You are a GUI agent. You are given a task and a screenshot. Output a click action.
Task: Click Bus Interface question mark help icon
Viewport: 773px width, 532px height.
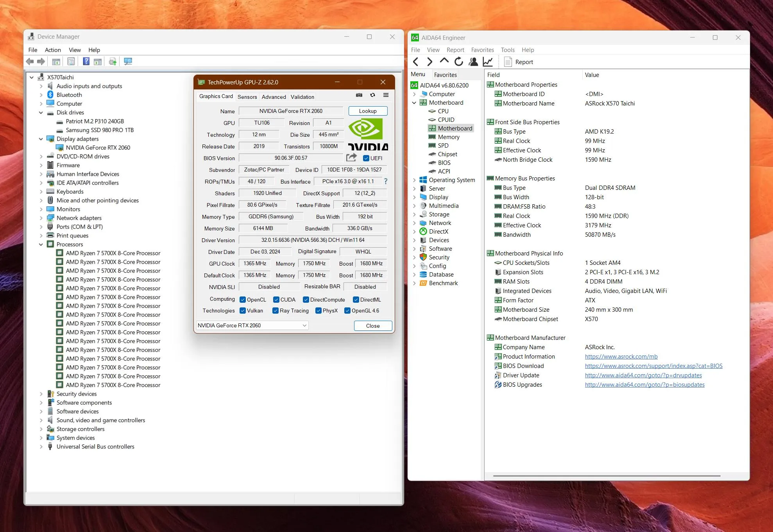(386, 181)
